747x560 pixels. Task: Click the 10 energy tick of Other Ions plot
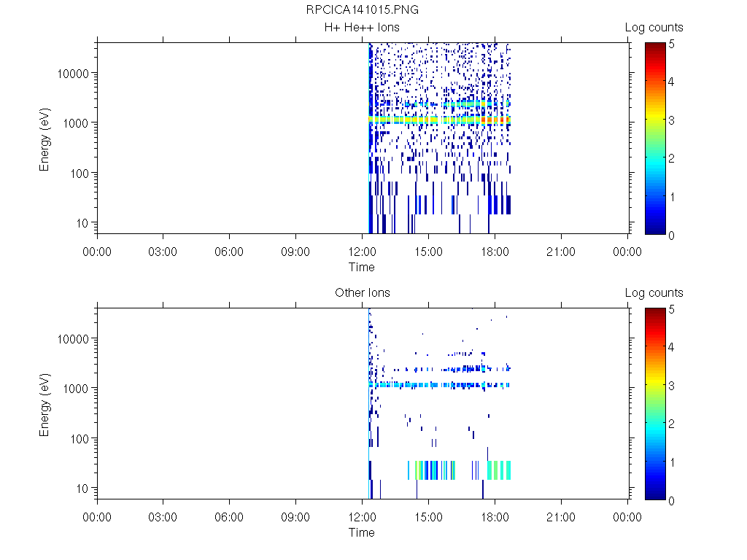pos(82,488)
